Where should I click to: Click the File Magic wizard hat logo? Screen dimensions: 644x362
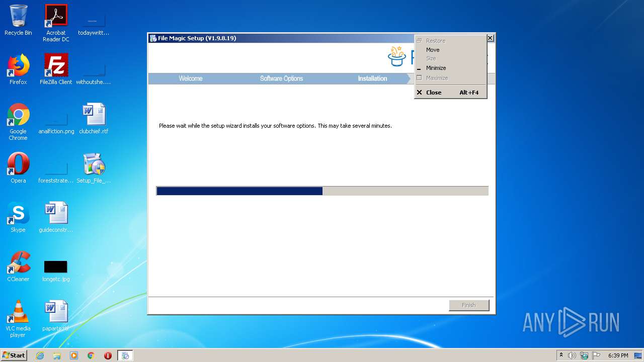point(397,56)
